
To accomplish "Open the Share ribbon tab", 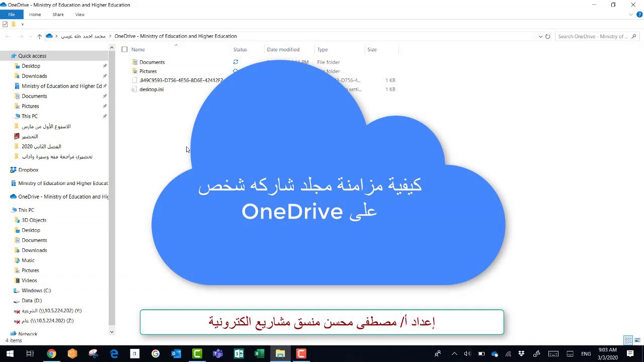I will pos(58,15).
